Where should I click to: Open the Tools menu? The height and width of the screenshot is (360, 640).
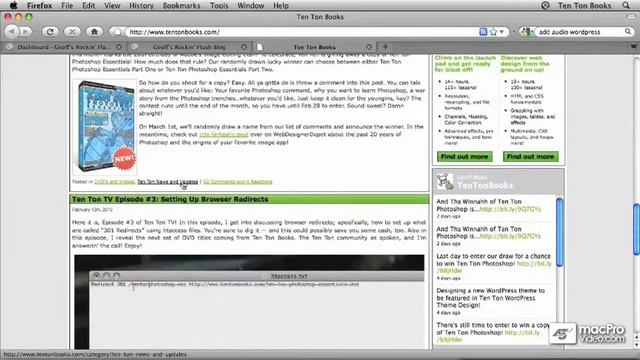[219, 5]
